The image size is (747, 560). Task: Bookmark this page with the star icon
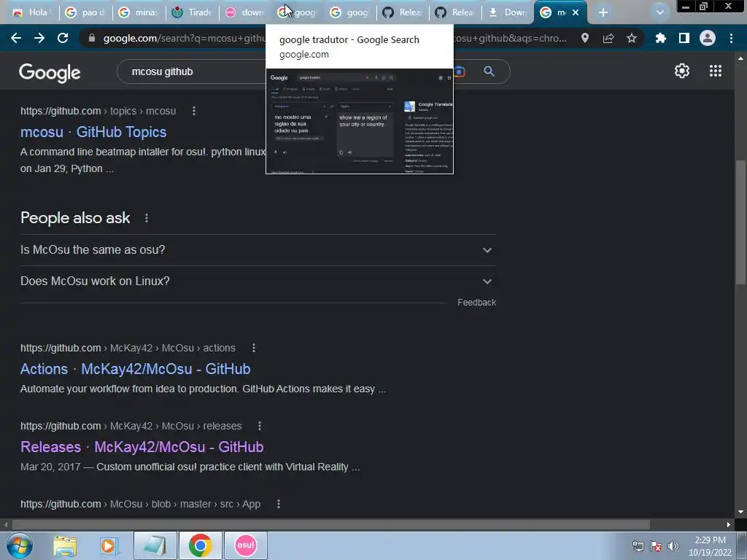pos(632,38)
